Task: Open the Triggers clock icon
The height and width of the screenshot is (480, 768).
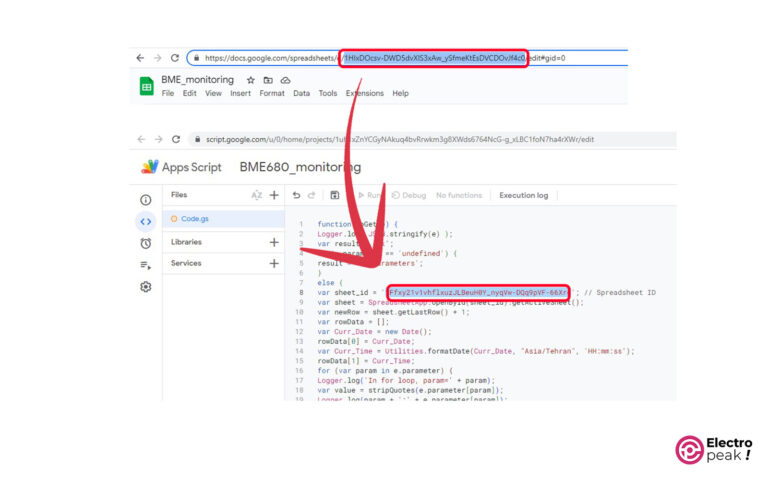Action: pos(146,243)
